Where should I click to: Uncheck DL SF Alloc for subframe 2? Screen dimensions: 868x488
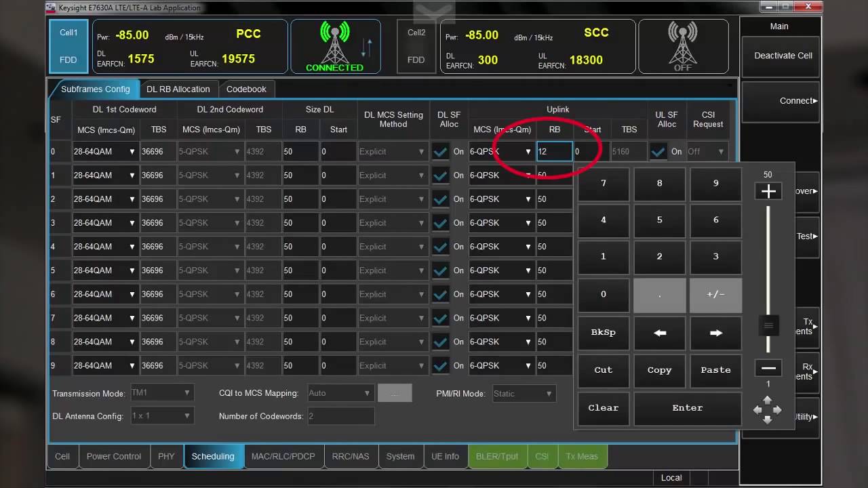coord(441,199)
